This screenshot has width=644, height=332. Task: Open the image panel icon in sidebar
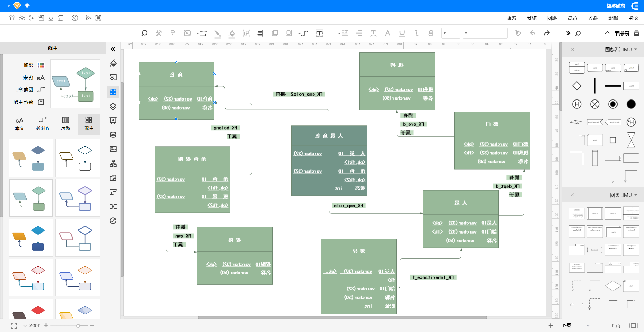[x=113, y=149]
